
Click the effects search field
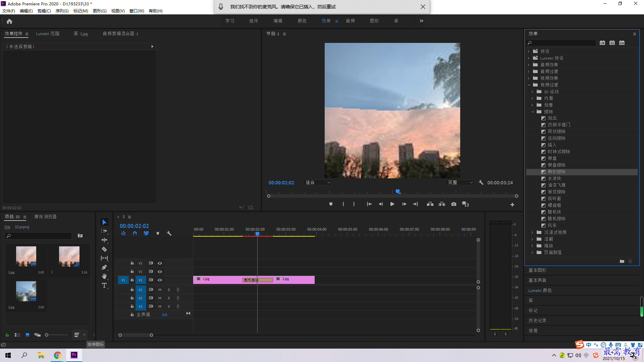[x=561, y=43]
